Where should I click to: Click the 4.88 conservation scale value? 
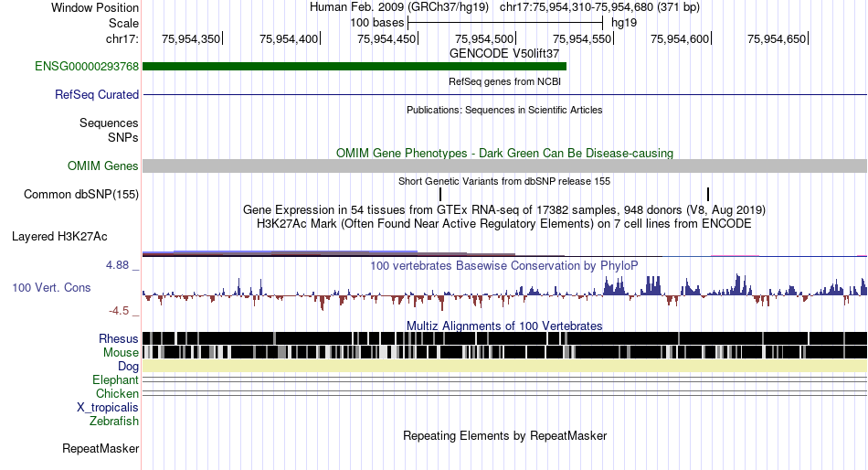click(x=117, y=265)
